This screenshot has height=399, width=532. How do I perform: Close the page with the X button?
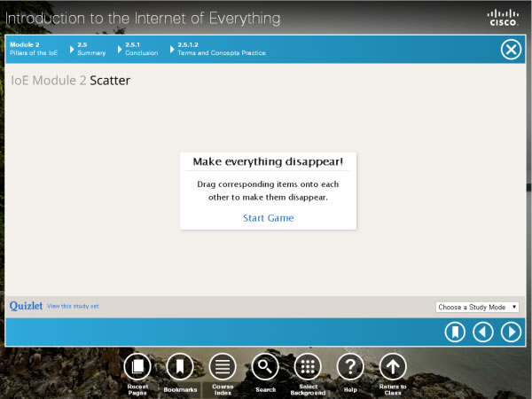click(511, 50)
